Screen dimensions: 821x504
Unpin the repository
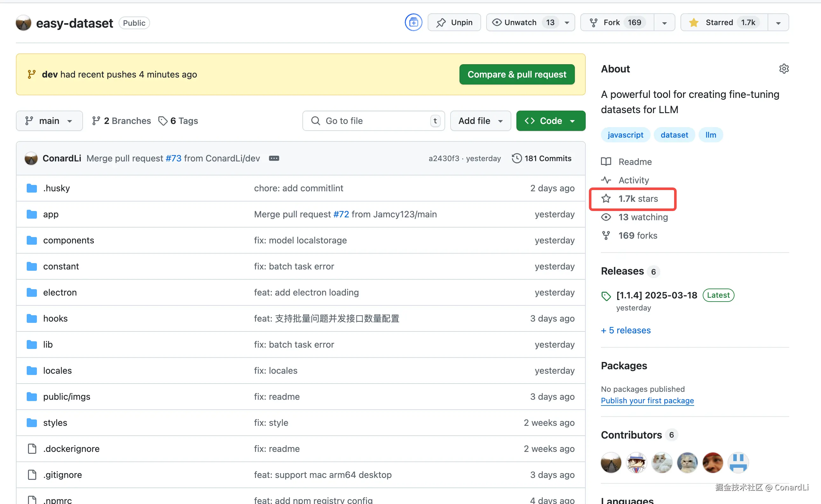click(x=454, y=22)
